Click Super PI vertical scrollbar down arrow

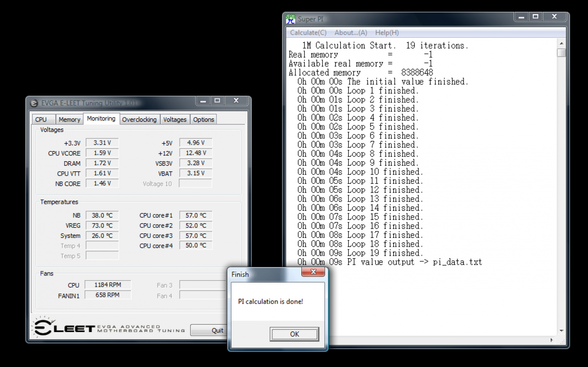[x=561, y=331]
